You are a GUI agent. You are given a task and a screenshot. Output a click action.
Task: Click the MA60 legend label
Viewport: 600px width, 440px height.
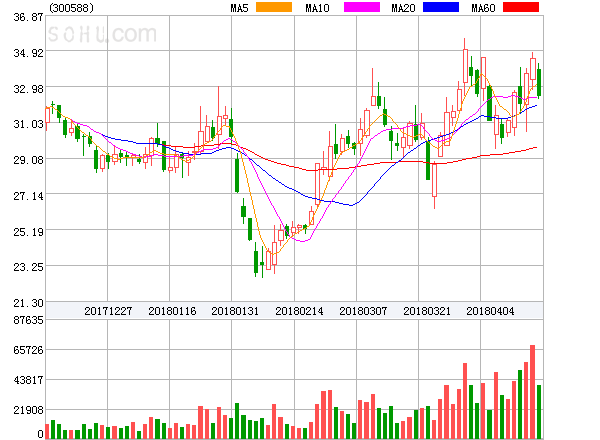click(483, 8)
